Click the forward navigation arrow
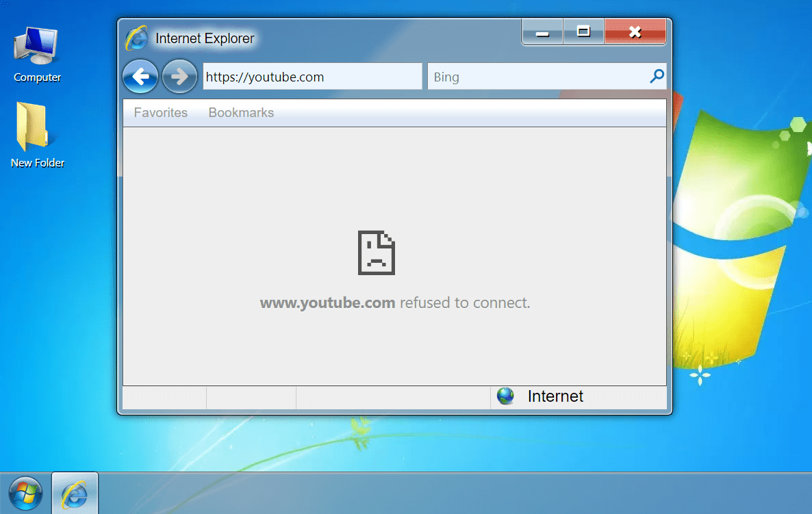 click(179, 76)
